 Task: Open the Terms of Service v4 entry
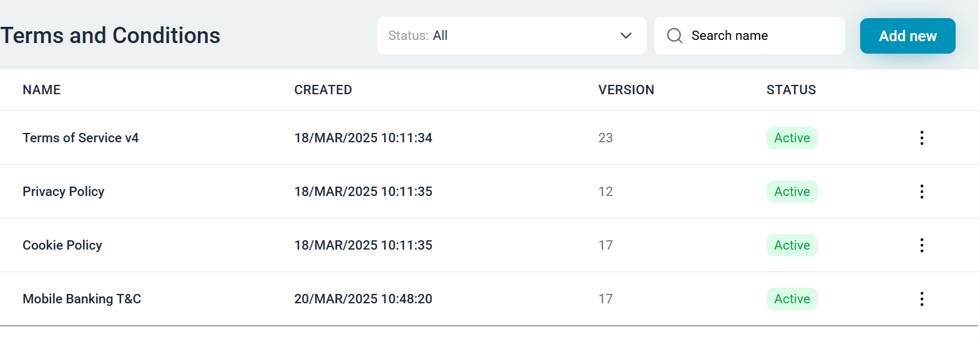pyautogui.click(x=81, y=138)
